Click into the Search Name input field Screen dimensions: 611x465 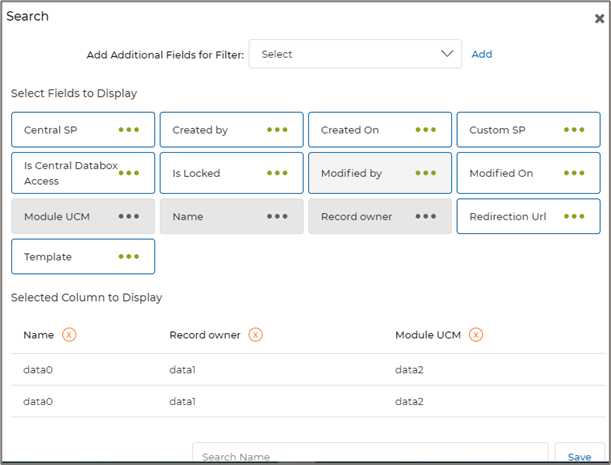(369, 455)
